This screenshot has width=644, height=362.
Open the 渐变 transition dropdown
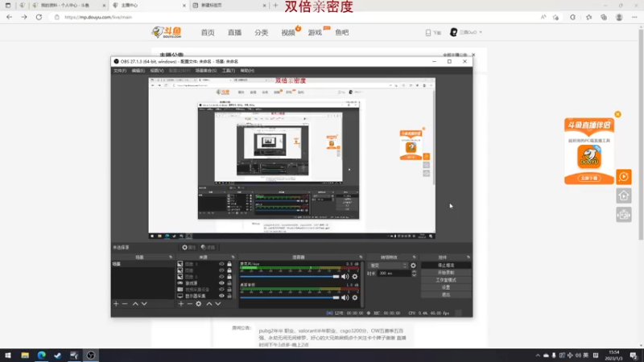pyautogui.click(x=388, y=265)
